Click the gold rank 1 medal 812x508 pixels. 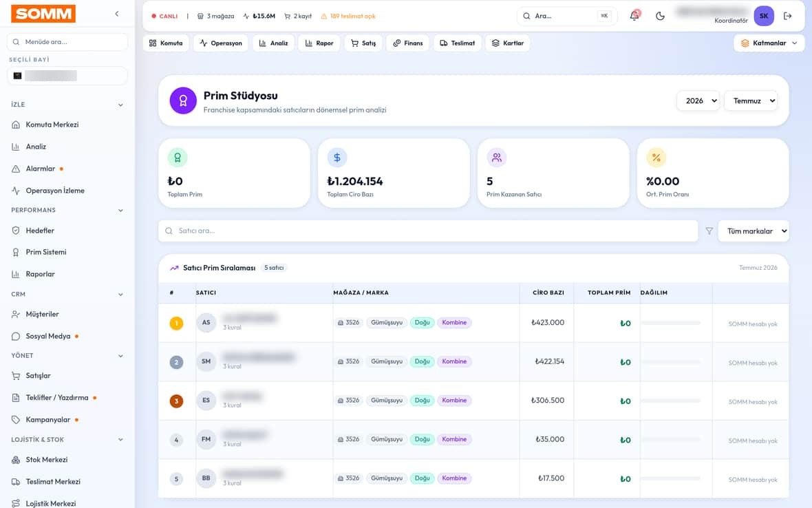[176, 324]
